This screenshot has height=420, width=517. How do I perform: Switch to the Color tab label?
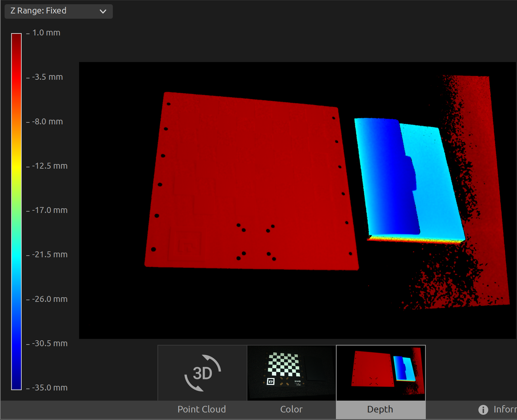291,409
